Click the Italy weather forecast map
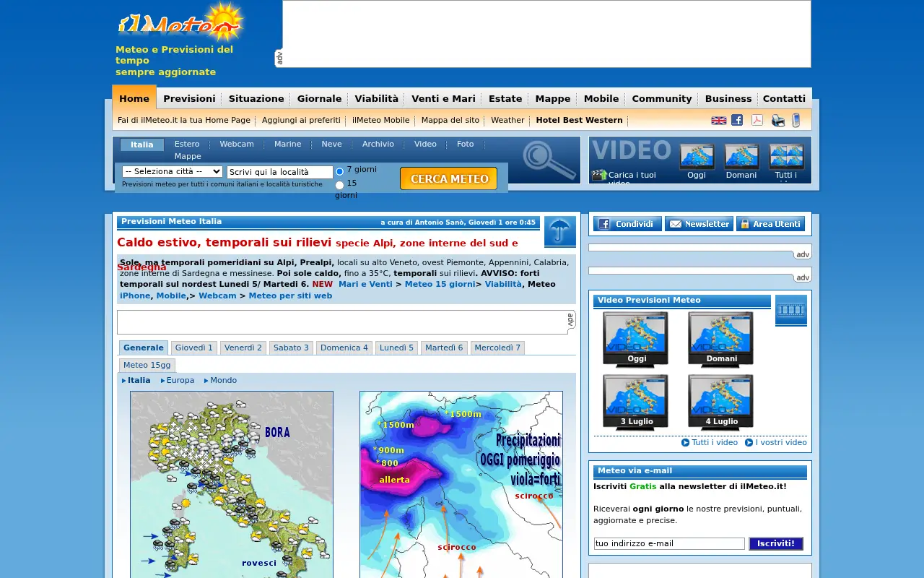 [232, 485]
